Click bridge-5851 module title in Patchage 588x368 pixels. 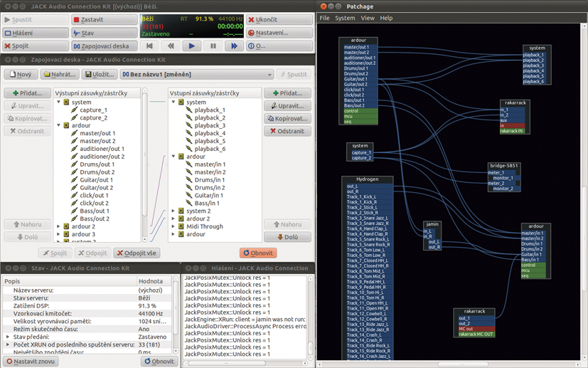[x=504, y=166]
